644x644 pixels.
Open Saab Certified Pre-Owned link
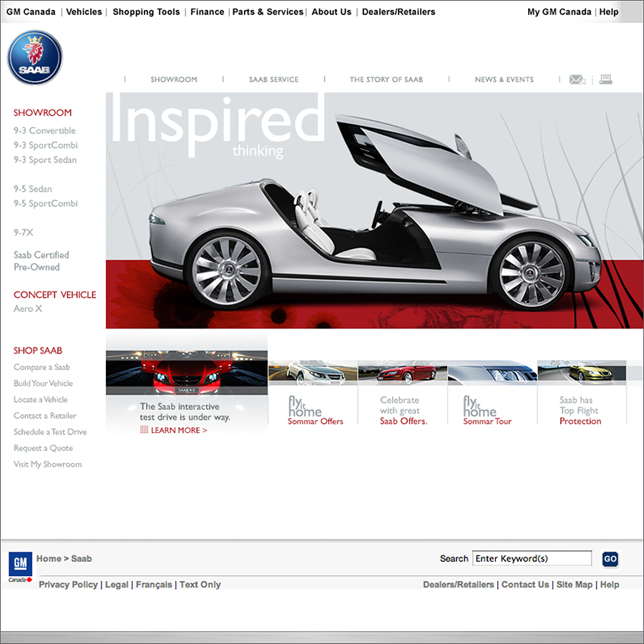(41, 260)
